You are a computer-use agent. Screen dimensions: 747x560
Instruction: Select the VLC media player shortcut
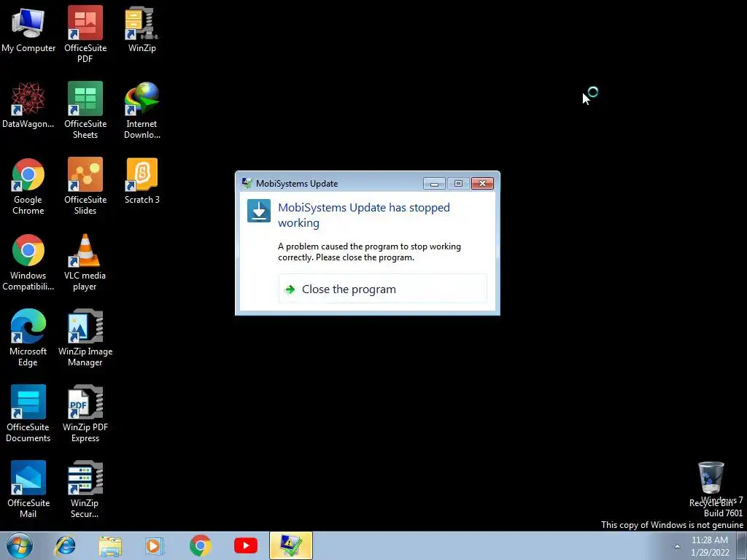85,262
